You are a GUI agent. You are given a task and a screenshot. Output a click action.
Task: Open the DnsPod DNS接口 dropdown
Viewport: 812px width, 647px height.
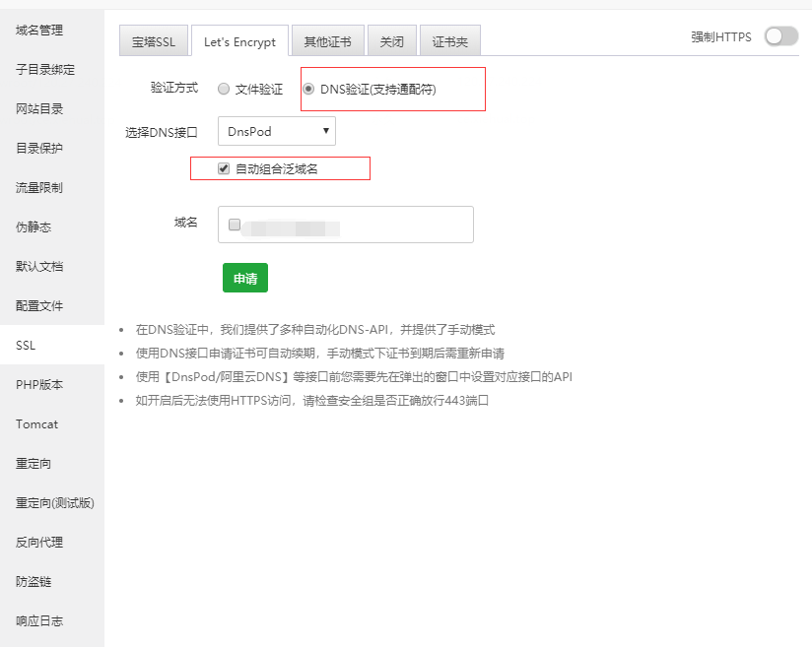(276, 131)
